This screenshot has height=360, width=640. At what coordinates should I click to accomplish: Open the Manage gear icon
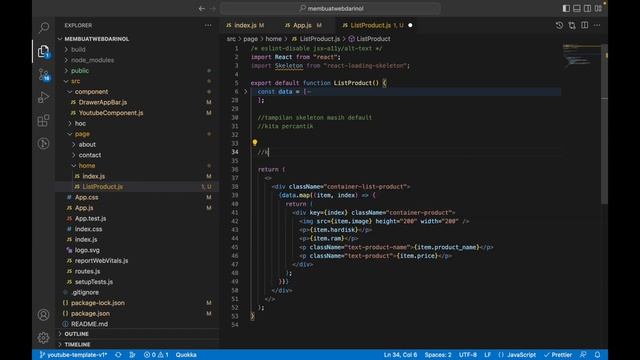click(x=44, y=338)
